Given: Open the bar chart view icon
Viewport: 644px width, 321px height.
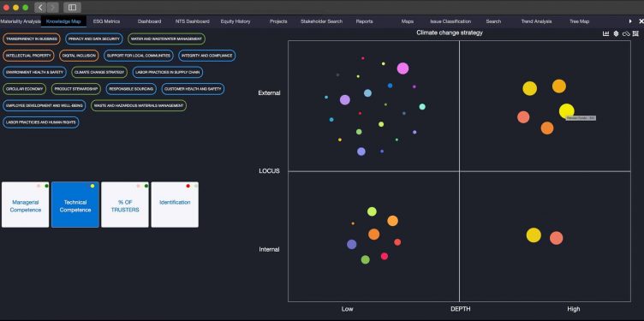Looking at the screenshot, I should [605, 33].
